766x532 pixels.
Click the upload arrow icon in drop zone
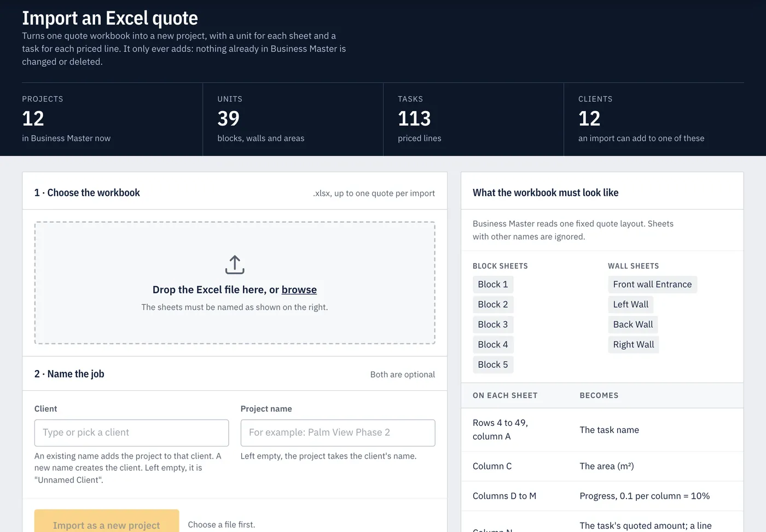tap(235, 265)
